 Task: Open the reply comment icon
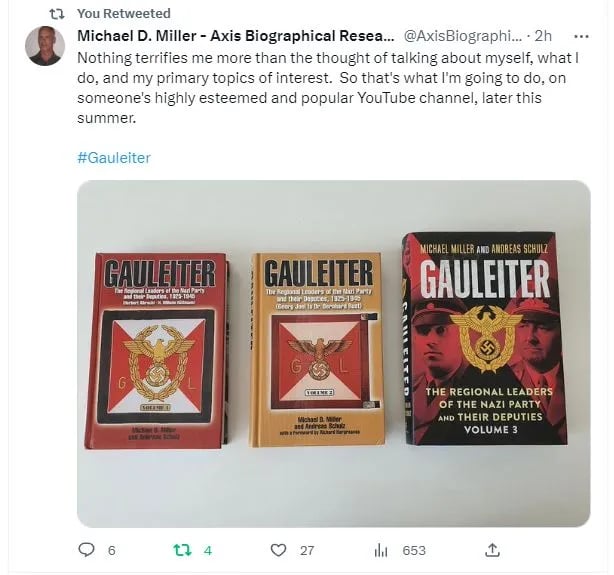coord(87,550)
